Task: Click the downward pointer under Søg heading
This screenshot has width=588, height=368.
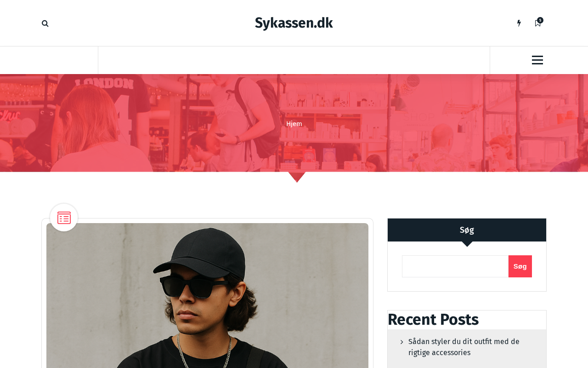Action: click(467, 244)
